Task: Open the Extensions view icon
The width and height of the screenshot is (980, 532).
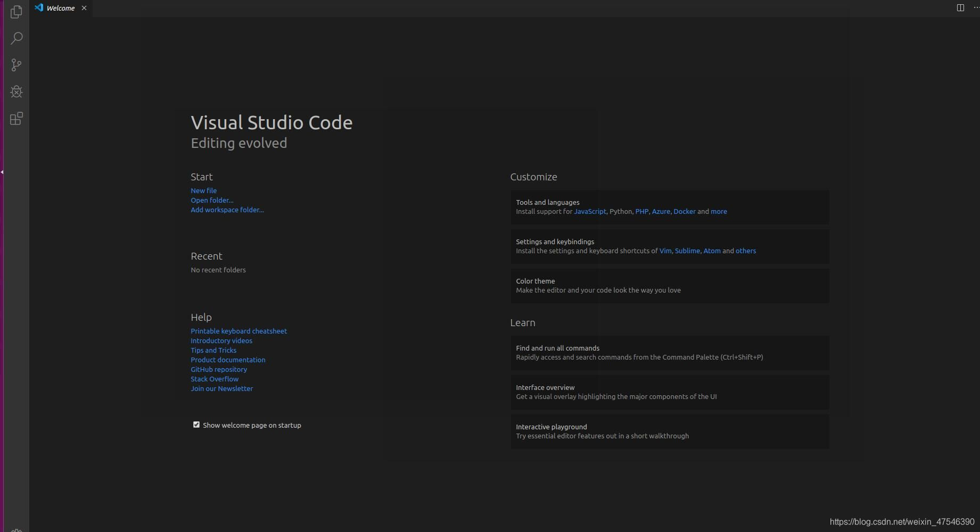Action: tap(17, 118)
